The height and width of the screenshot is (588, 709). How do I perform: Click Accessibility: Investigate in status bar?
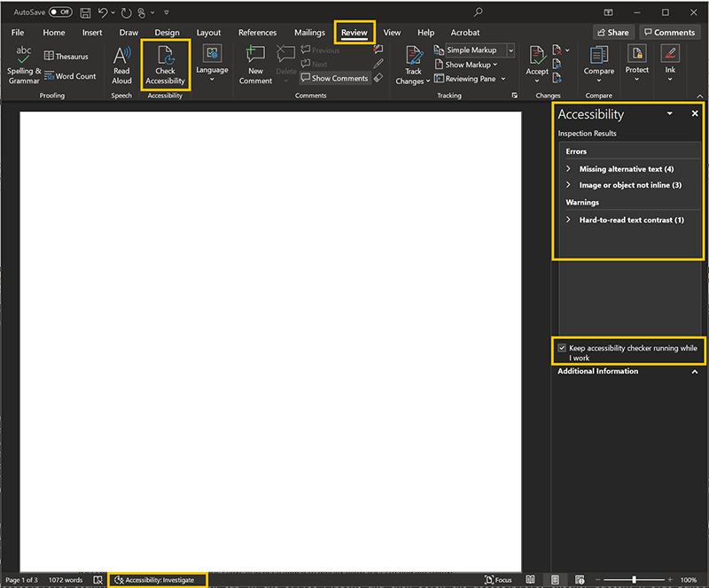tap(154, 580)
